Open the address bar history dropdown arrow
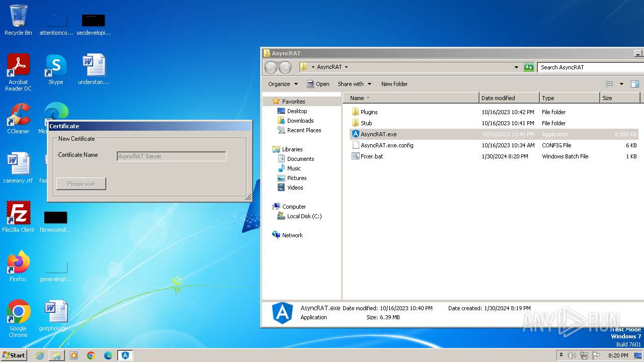The image size is (644, 362). point(516,67)
